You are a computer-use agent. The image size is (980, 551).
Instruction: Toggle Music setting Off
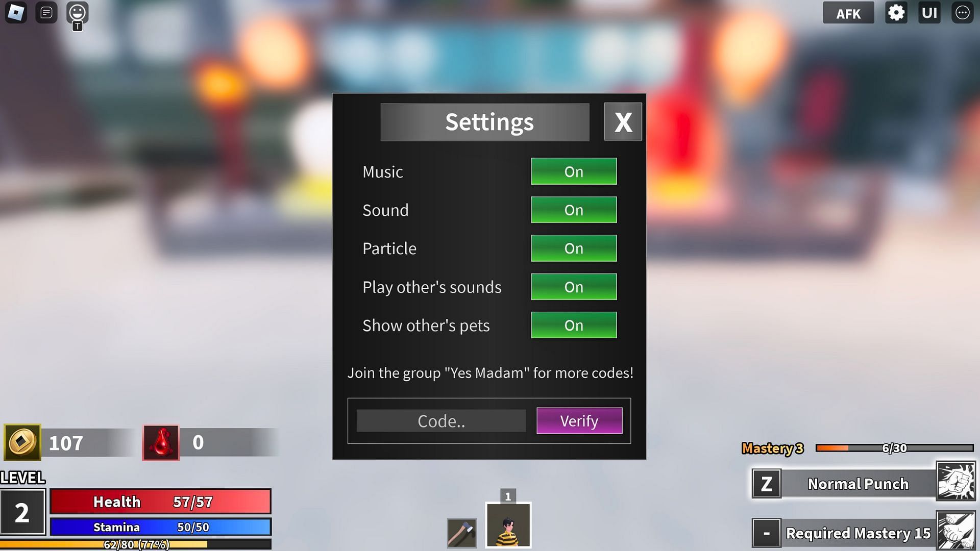point(574,171)
